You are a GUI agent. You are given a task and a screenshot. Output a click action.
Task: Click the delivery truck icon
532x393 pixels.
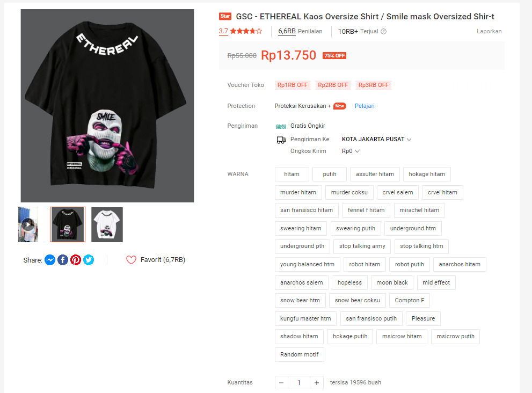click(x=281, y=140)
